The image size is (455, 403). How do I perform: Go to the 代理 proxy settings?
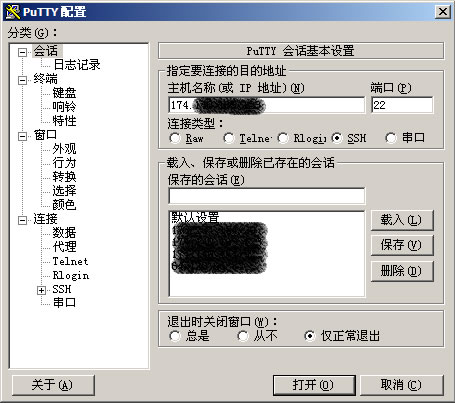(64, 247)
